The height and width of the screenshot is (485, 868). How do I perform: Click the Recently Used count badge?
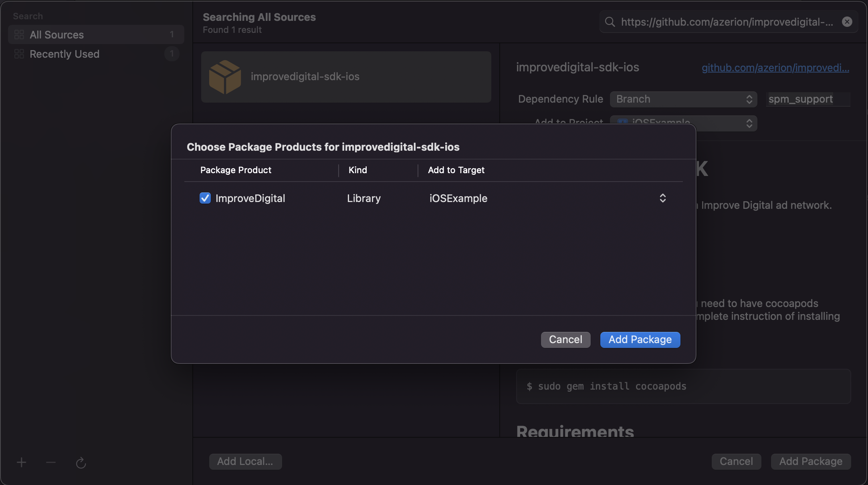click(172, 54)
